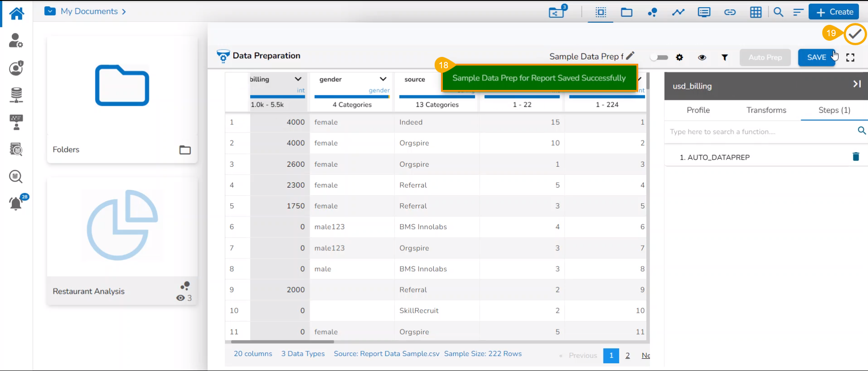Expand the gender column dropdown

tap(383, 79)
